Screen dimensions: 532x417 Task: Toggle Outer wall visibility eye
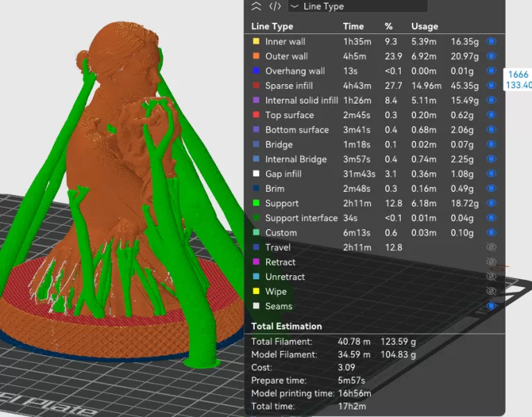click(492, 56)
